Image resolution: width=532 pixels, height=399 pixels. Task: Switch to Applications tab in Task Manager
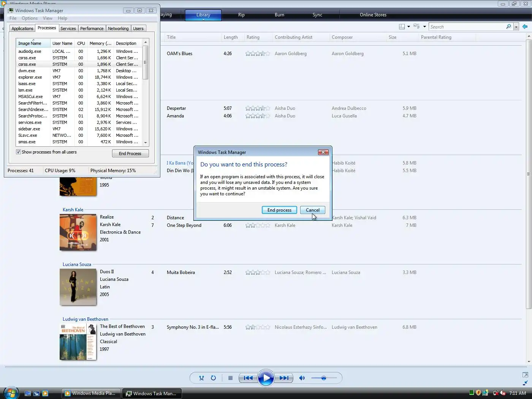click(22, 28)
